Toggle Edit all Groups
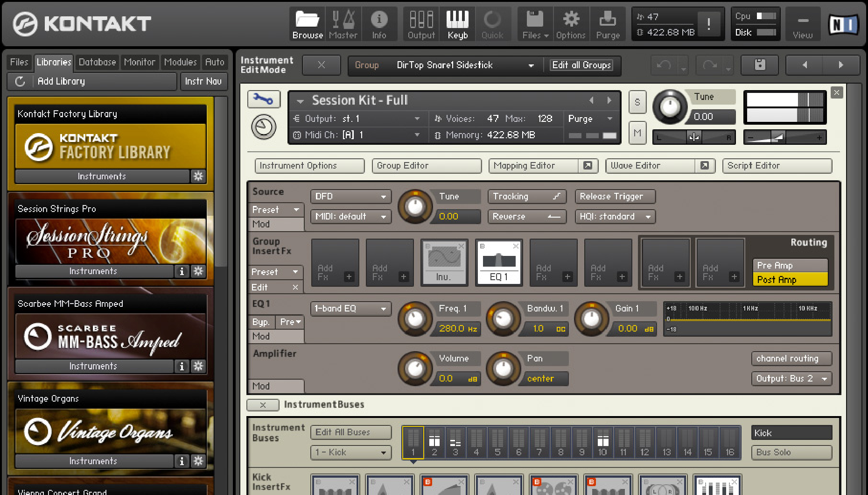Screen dimensions: 868x495 point(581,65)
